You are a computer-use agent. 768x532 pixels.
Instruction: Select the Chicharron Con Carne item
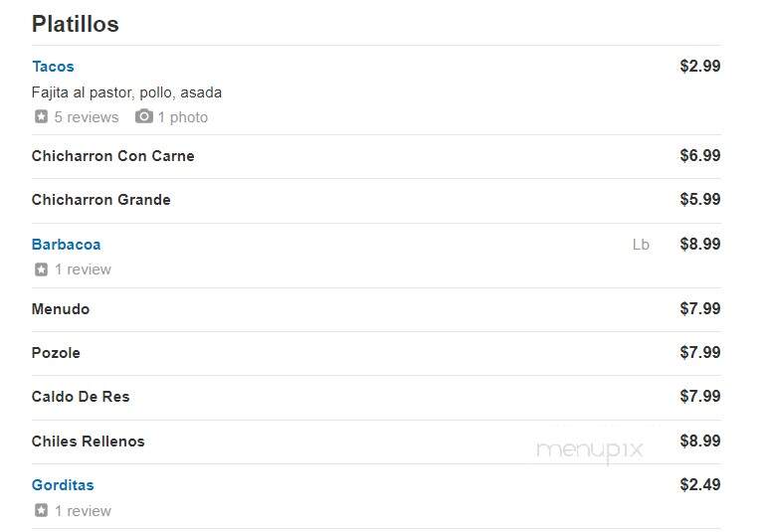113,156
